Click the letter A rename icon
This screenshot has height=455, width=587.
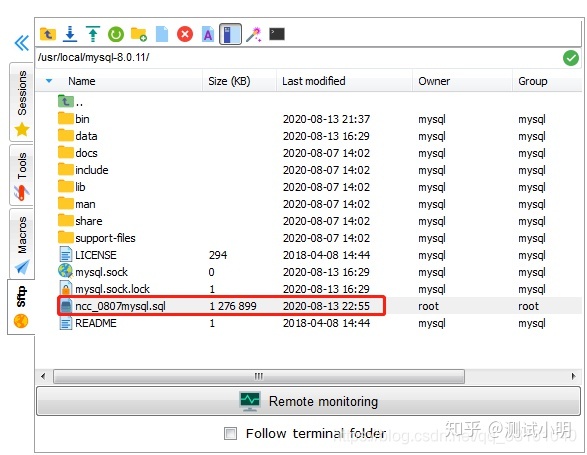click(208, 34)
